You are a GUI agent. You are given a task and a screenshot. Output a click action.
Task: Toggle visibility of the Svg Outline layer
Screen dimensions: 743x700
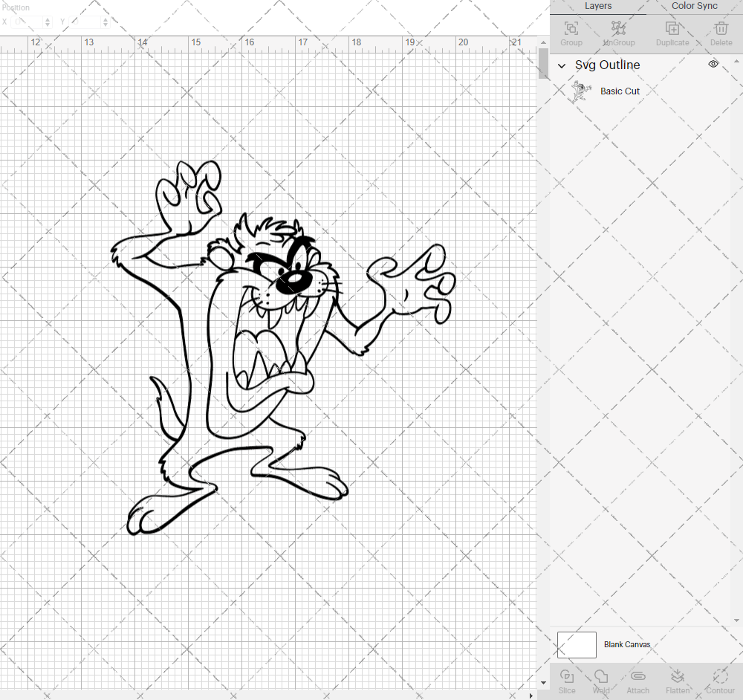(713, 64)
